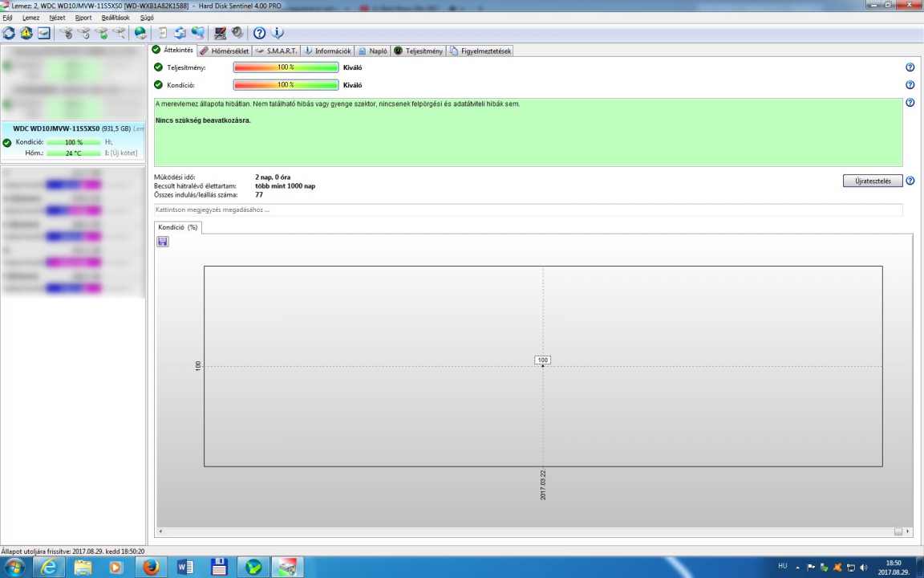This screenshot has width=924, height=578.
Task: Click the save floppy icon above the chart
Action: (163, 241)
